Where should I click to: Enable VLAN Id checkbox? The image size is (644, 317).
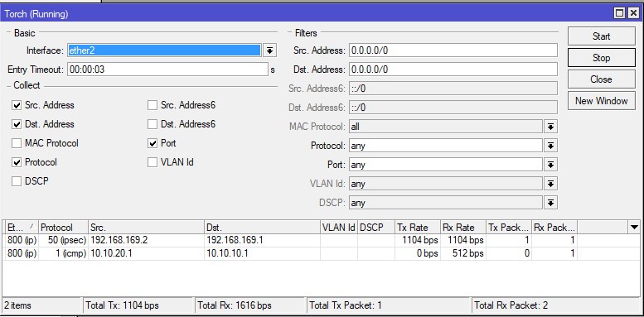coord(153,162)
